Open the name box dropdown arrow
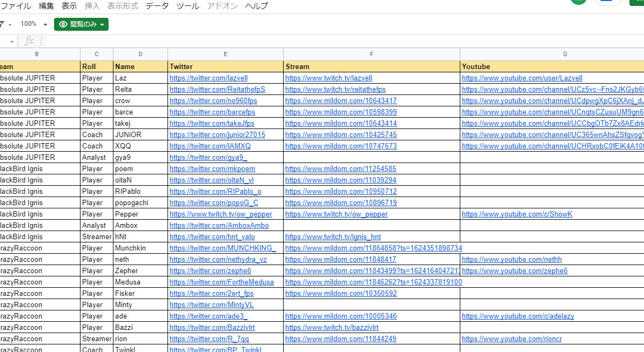The image size is (644, 352). coord(12,42)
